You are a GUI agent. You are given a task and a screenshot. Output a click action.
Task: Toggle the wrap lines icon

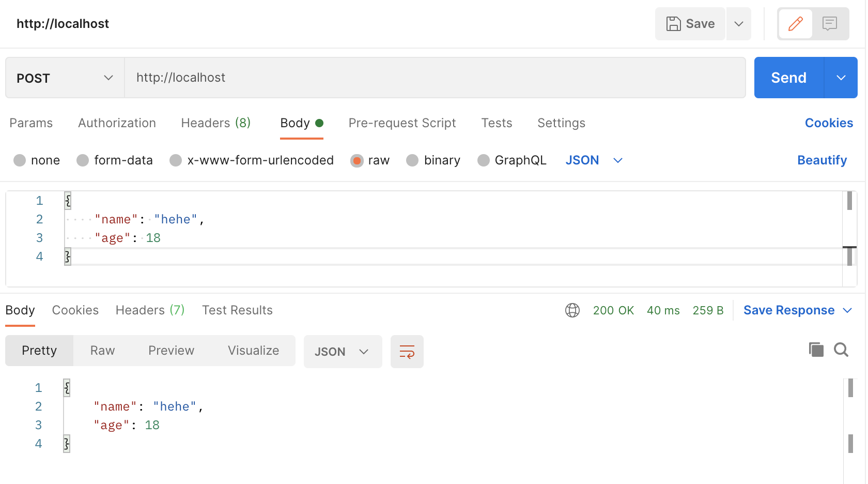[x=407, y=352]
